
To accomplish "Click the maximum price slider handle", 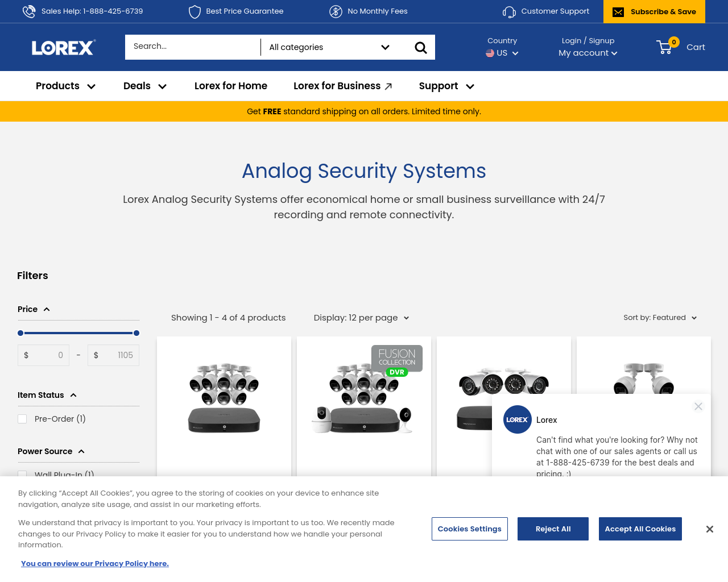I will [136, 333].
